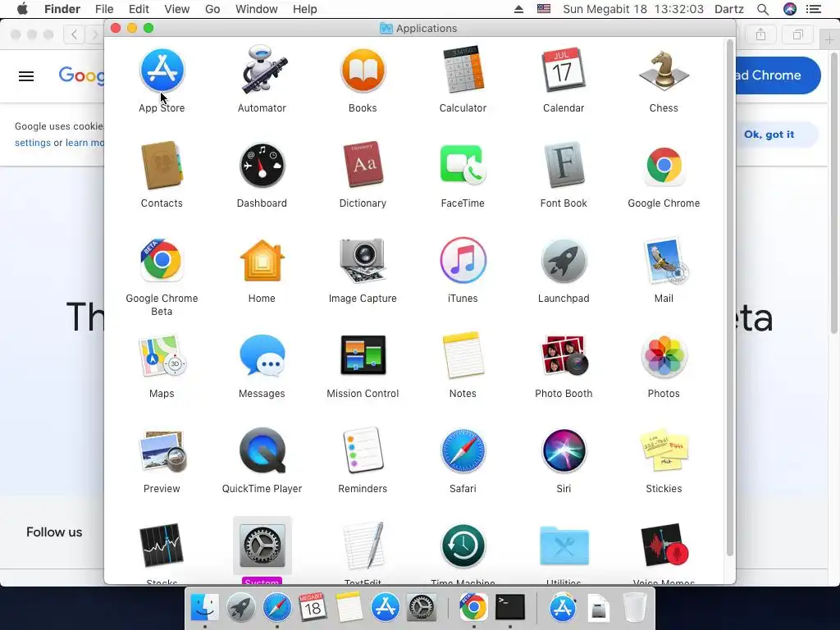This screenshot has width=840, height=630.
Task: Select Launchpad in Applications window
Action: [x=563, y=261]
